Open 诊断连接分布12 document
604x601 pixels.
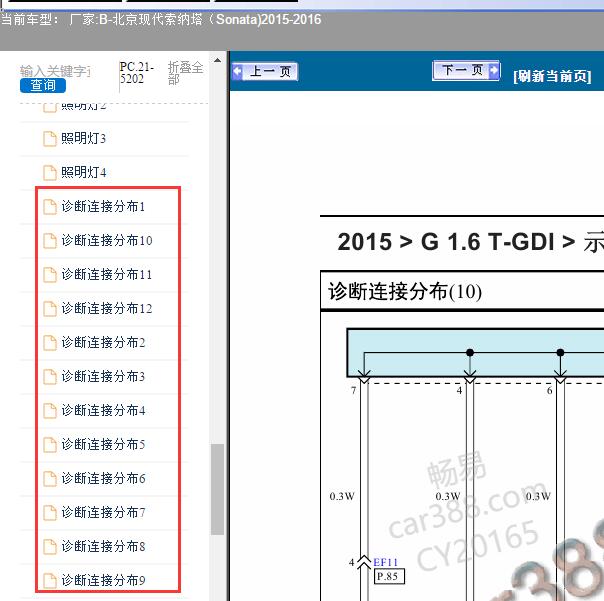point(107,308)
